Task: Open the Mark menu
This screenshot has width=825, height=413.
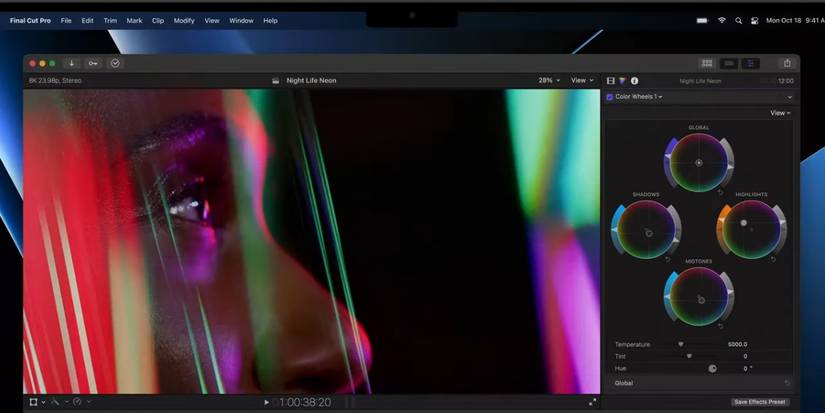Action: [x=134, y=21]
